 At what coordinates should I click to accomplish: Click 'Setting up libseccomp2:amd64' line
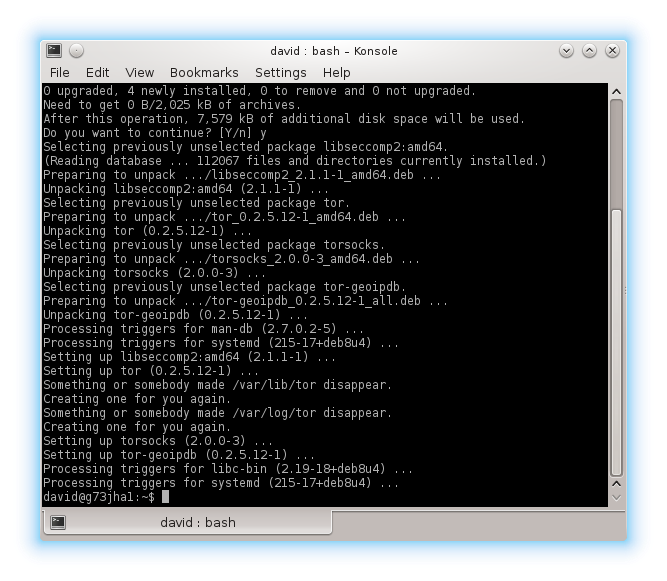point(189,357)
